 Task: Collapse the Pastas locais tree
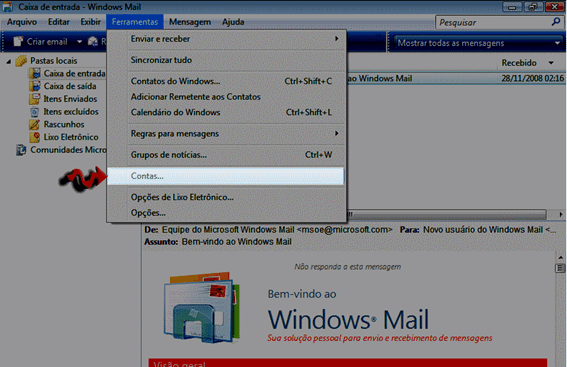[9, 61]
